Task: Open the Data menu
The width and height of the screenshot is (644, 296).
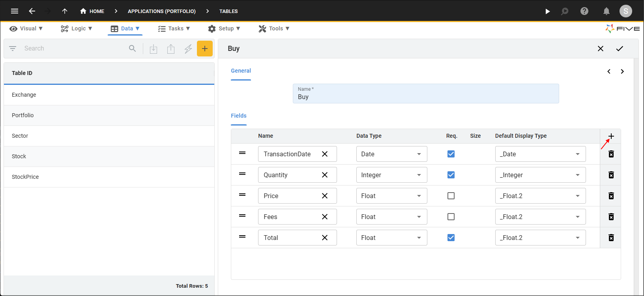Action: [x=125, y=28]
